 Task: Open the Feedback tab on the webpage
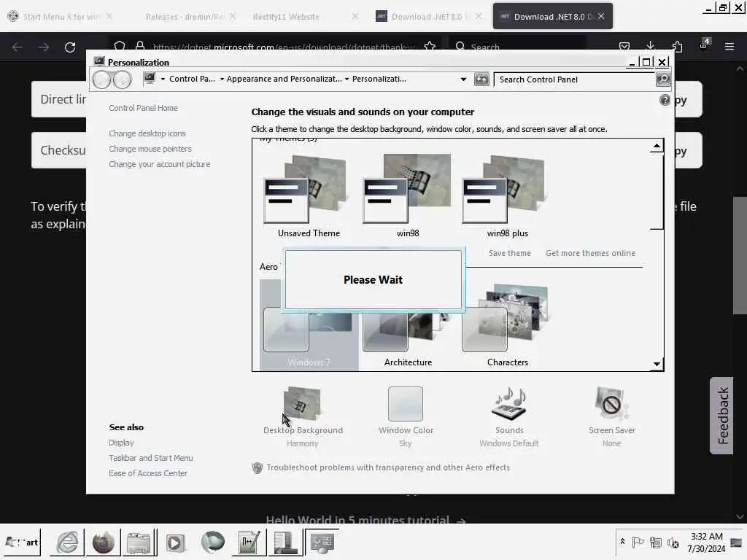(722, 415)
